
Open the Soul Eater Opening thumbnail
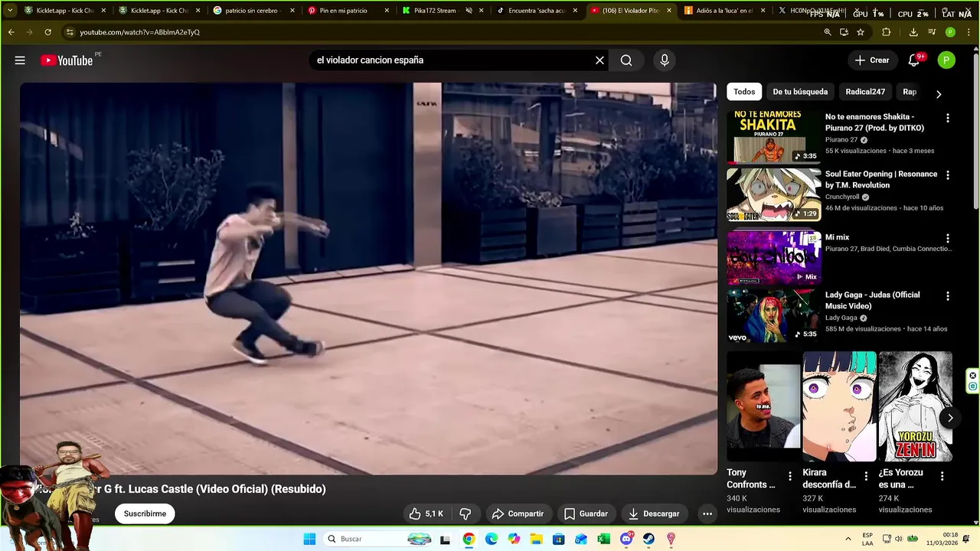[x=773, y=194]
